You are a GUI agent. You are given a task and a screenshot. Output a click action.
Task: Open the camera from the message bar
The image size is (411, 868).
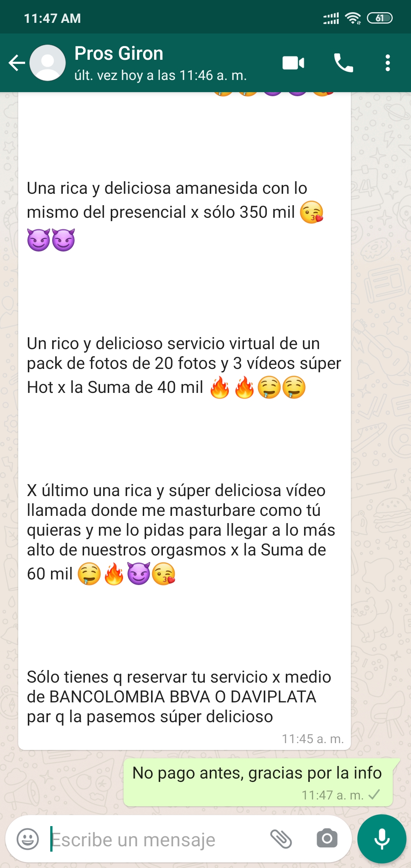pyautogui.click(x=327, y=839)
